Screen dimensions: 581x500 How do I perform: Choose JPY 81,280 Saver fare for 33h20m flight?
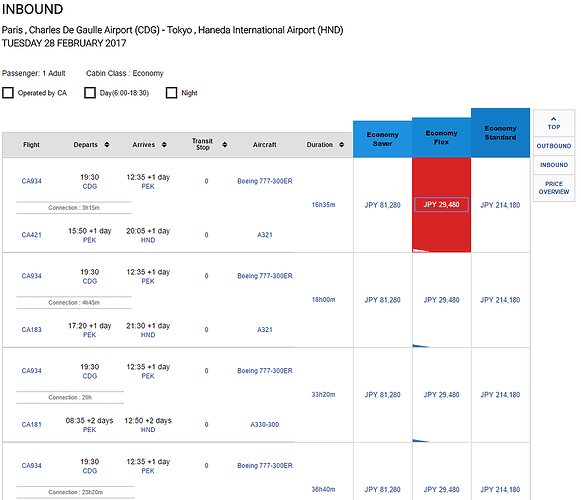382,395
